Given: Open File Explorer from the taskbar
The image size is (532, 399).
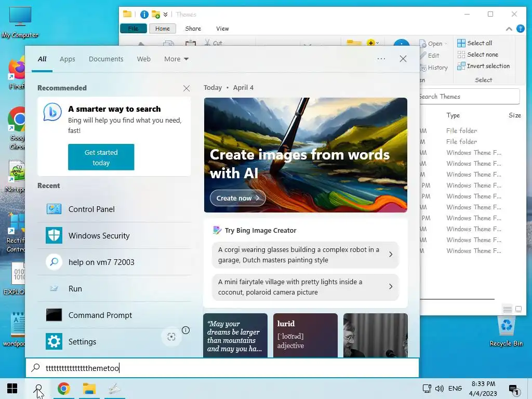Looking at the screenshot, I should [x=89, y=389].
